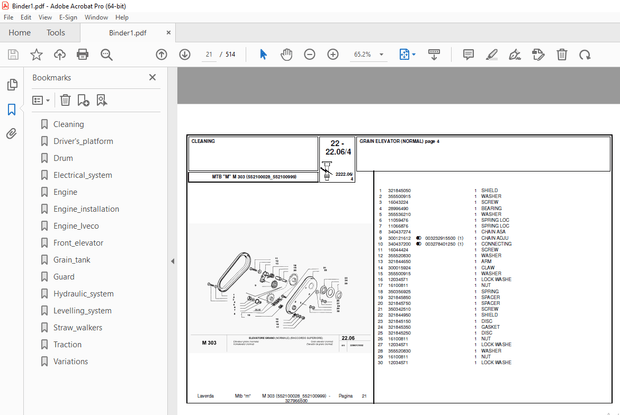Viewport: 620px width, 415px height.
Task: Jump to the Grain_tank bookmark
Action: pos(72,260)
